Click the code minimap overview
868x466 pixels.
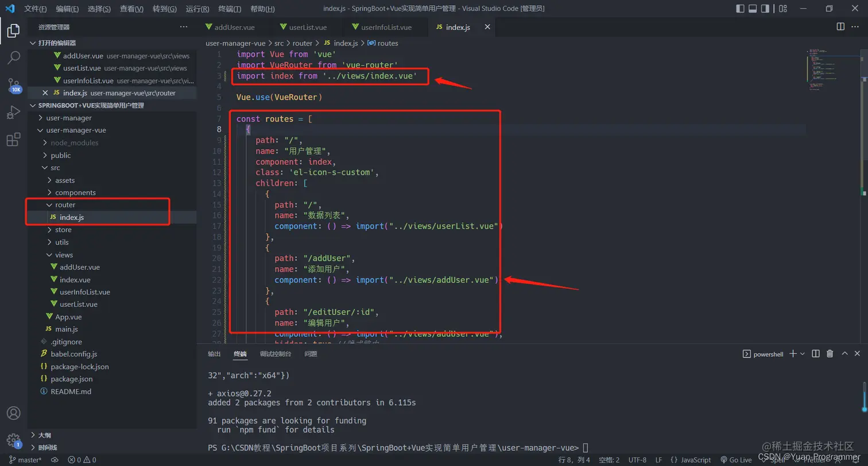coord(833,69)
